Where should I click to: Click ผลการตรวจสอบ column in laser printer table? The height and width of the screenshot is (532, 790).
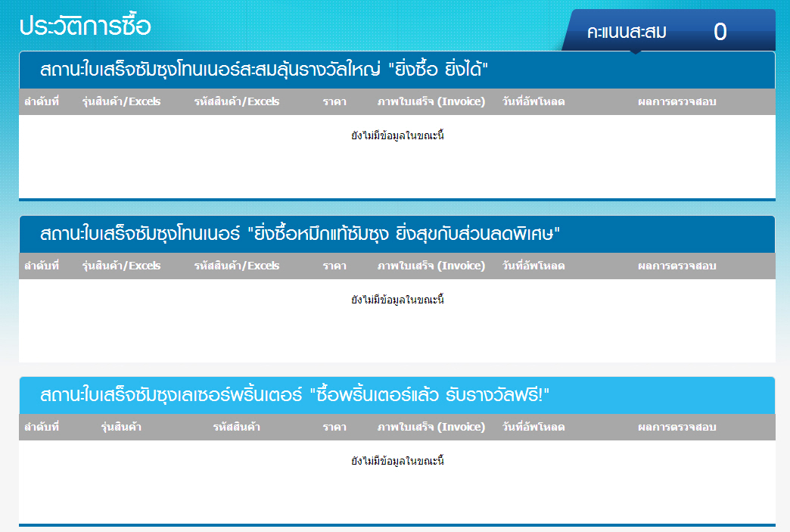pyautogui.click(x=677, y=427)
